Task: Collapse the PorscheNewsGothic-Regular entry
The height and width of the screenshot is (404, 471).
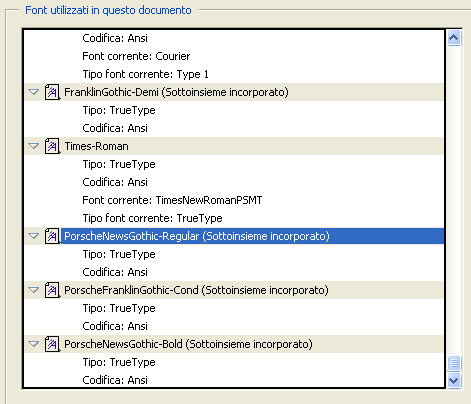Action: point(33,236)
